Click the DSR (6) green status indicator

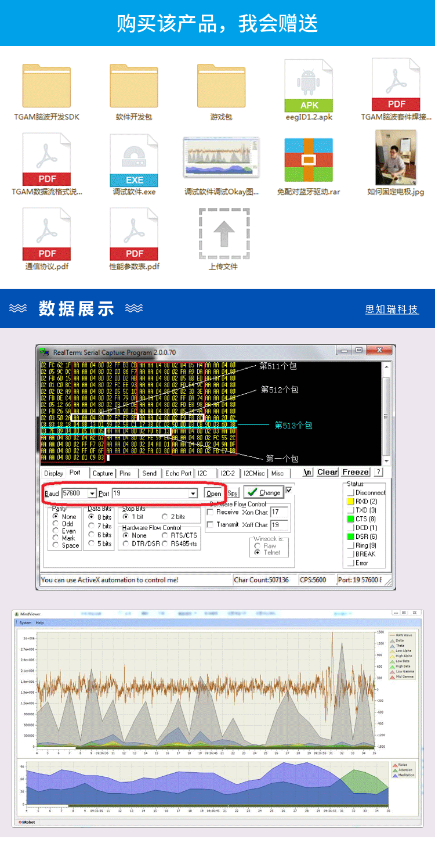coord(350,536)
